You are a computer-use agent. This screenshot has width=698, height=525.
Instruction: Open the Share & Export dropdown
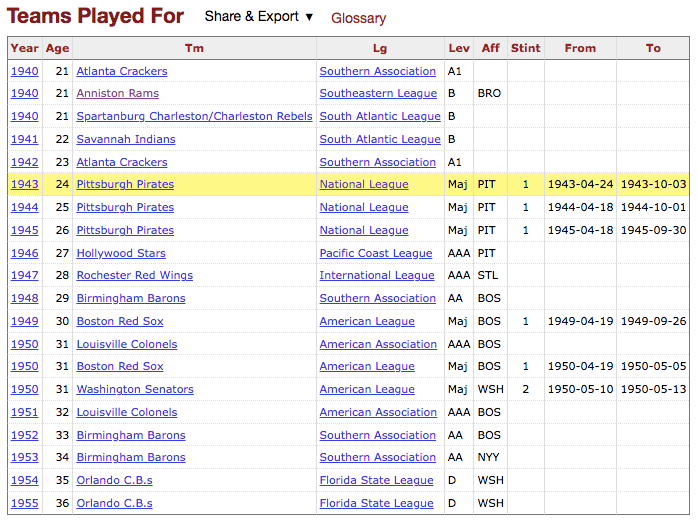coord(259,17)
